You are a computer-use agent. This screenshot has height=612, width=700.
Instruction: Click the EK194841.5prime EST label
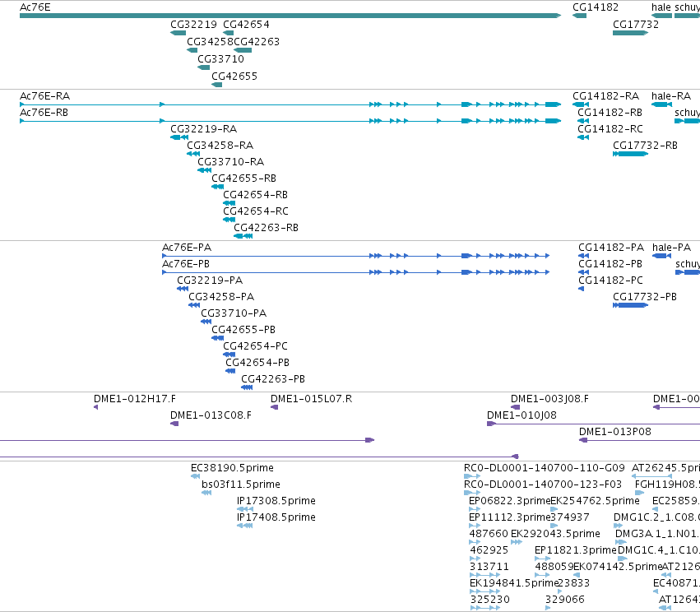pyautogui.click(x=514, y=583)
